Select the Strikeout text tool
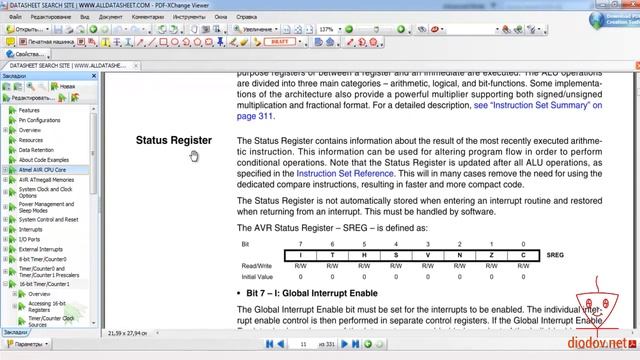This screenshot has width=640, height=360. coord(117,42)
